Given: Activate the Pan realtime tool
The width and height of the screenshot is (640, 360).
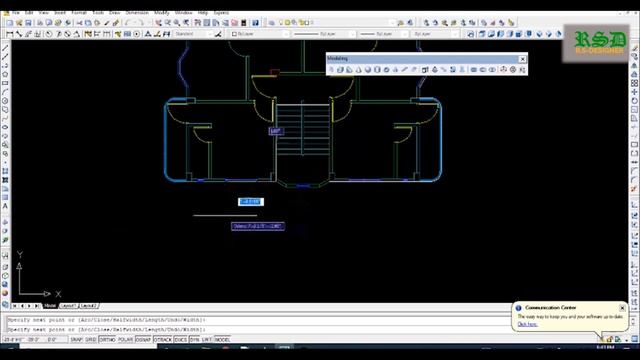Looking at the screenshot, I should coord(158,23).
